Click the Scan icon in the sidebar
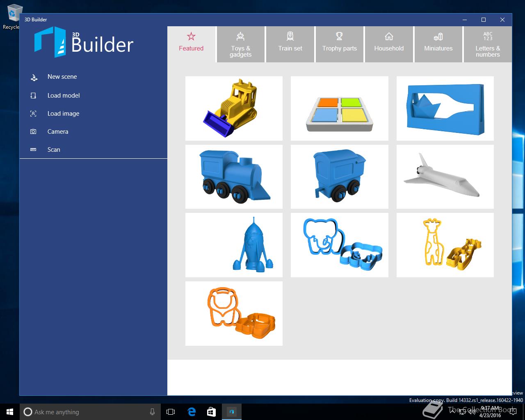525x420 pixels. click(x=33, y=150)
